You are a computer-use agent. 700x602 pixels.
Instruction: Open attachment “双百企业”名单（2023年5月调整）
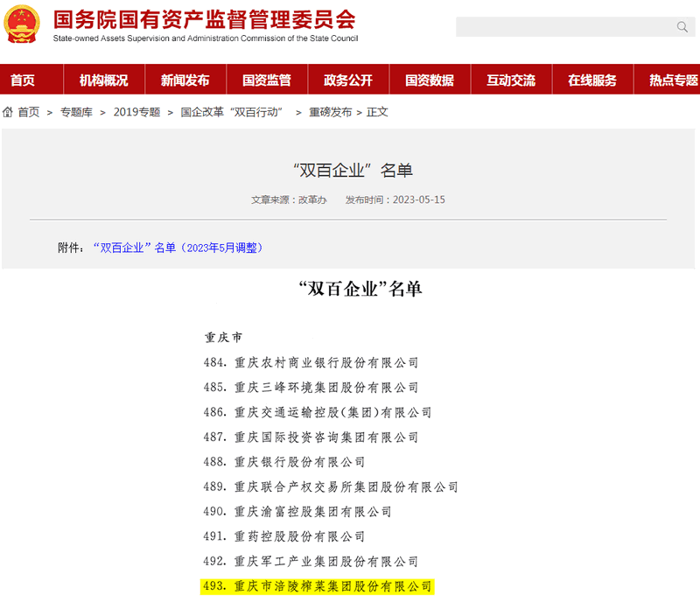(178, 248)
